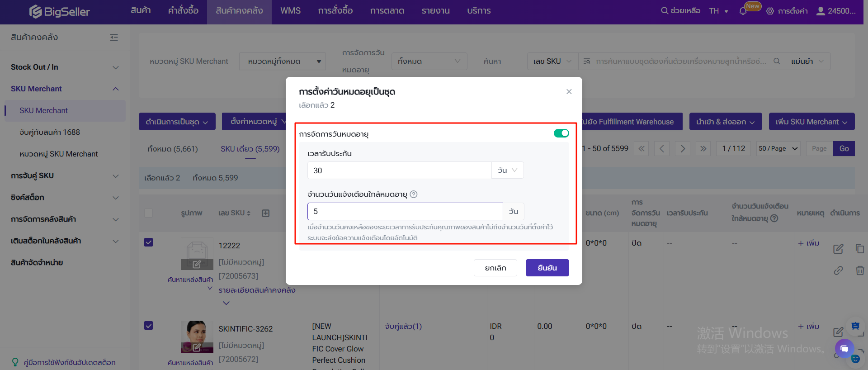Click the sort arrows on the SKU number column
Viewport: 868px width, 370px height.
[x=249, y=213]
